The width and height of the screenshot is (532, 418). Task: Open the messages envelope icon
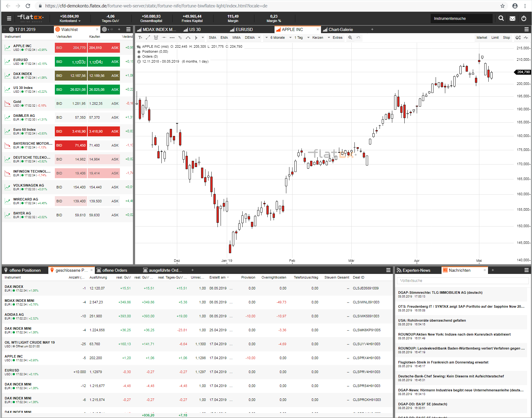coord(512,19)
